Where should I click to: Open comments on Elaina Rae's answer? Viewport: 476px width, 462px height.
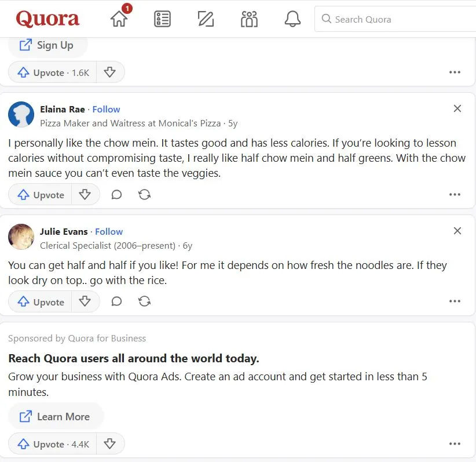click(x=116, y=195)
